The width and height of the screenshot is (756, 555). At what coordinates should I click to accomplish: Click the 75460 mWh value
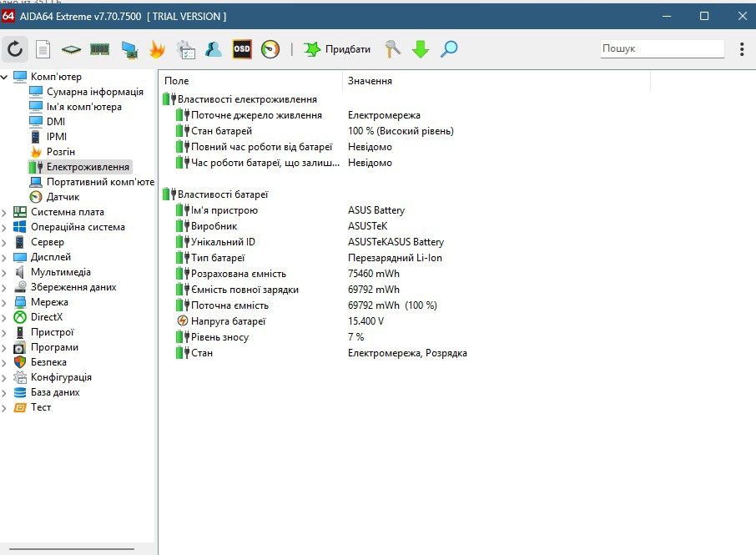tap(374, 274)
